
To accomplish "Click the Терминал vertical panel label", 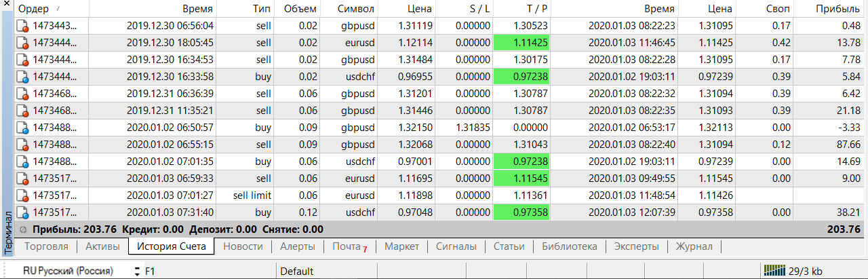I will click(7, 232).
